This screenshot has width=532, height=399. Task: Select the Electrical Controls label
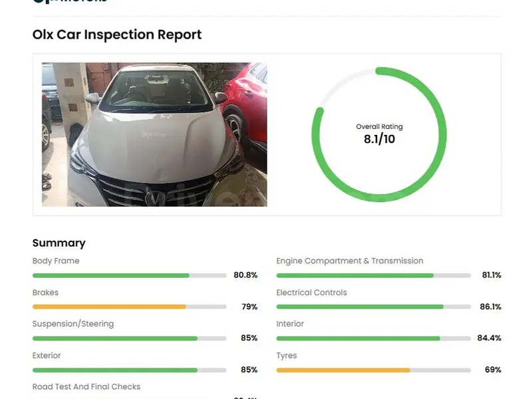point(312,293)
